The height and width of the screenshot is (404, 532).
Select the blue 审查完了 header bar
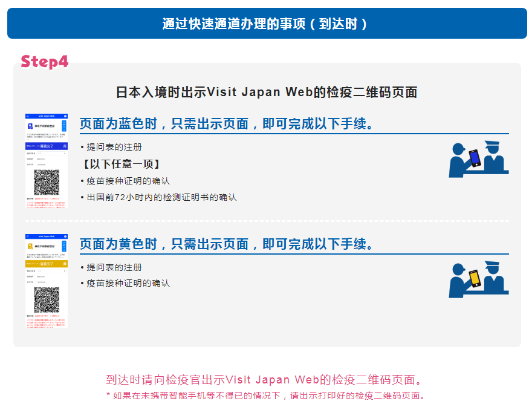[47, 146]
